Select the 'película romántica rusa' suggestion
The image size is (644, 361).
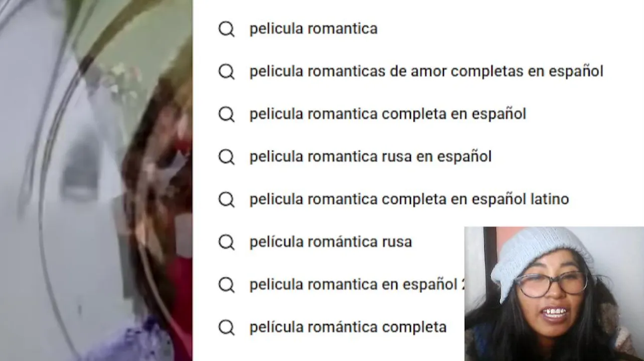pyautogui.click(x=331, y=242)
